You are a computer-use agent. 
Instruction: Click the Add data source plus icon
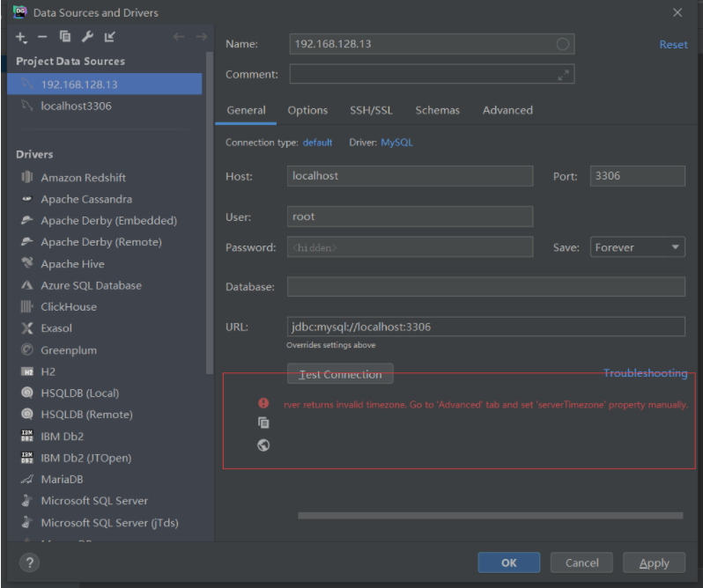click(21, 37)
